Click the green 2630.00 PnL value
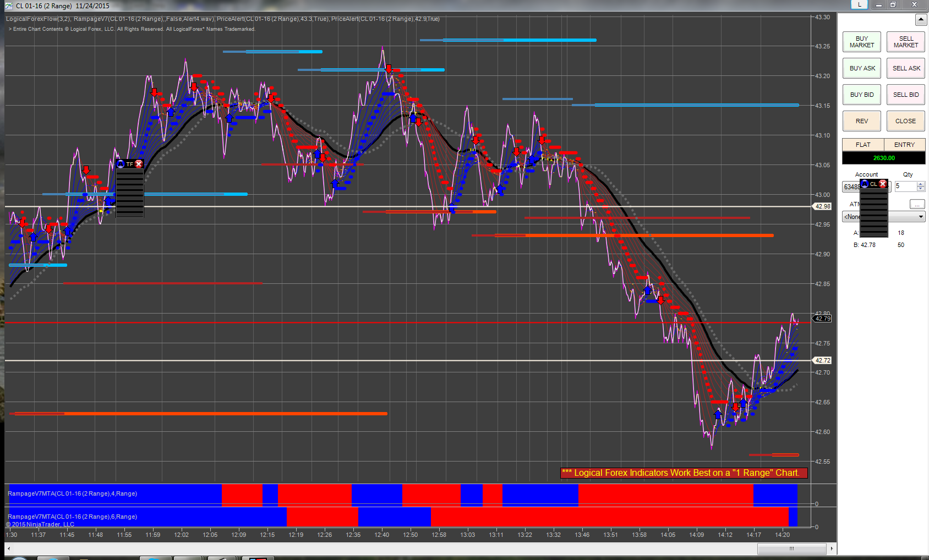The height and width of the screenshot is (560, 929). pos(884,158)
